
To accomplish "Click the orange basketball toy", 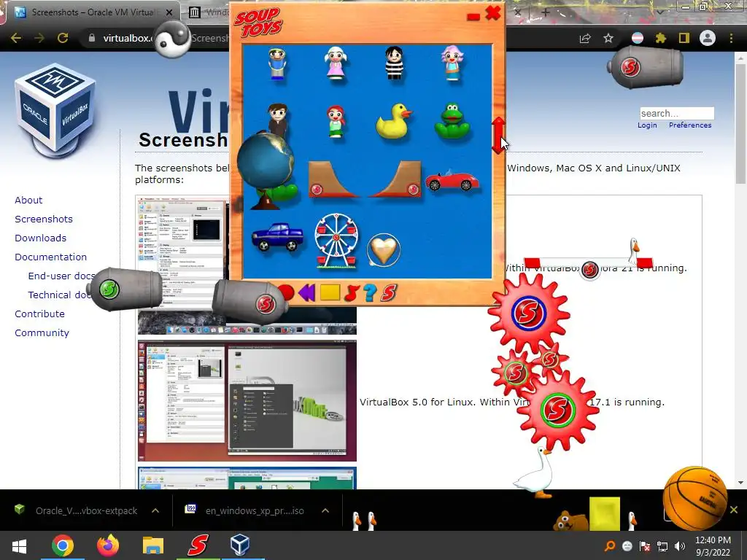I will tap(695, 499).
